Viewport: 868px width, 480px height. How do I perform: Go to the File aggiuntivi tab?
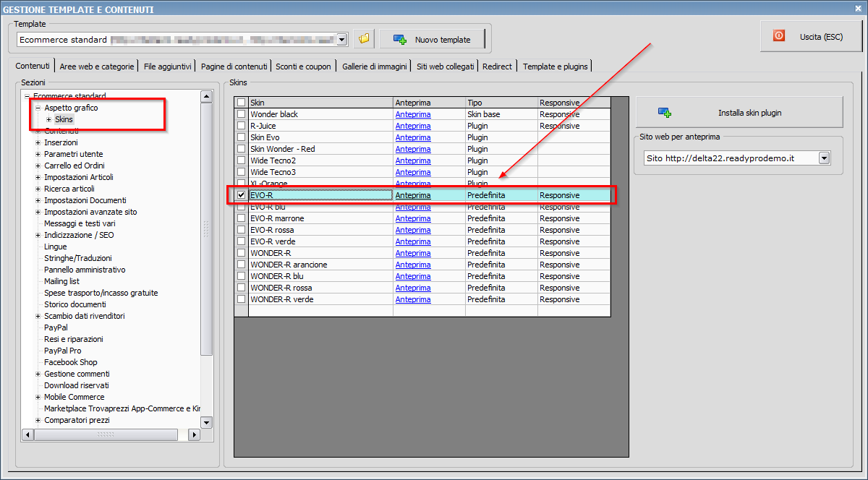168,67
